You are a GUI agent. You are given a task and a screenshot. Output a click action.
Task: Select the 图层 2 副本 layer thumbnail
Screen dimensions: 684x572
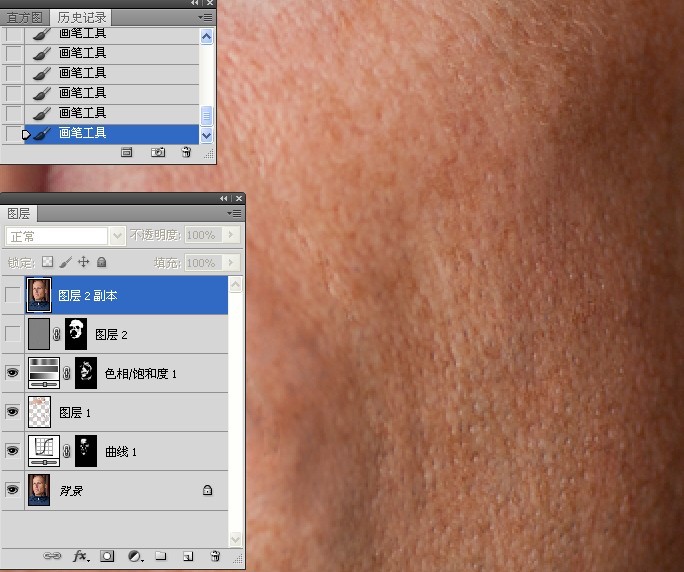pyautogui.click(x=39, y=295)
